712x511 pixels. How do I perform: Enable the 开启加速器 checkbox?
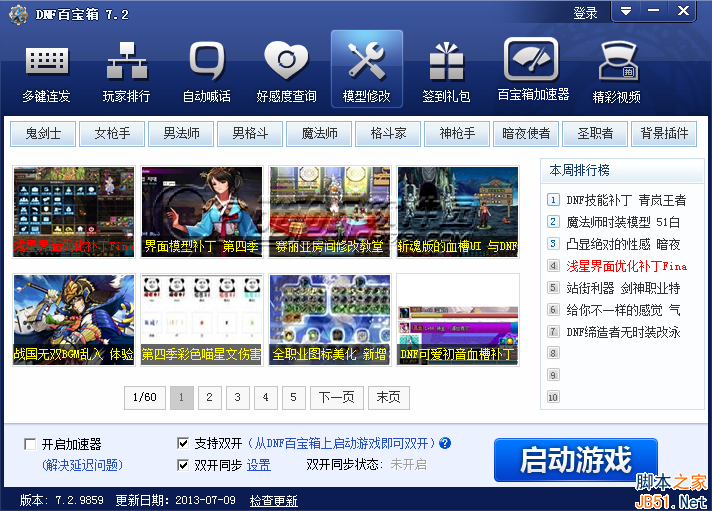tap(30, 444)
